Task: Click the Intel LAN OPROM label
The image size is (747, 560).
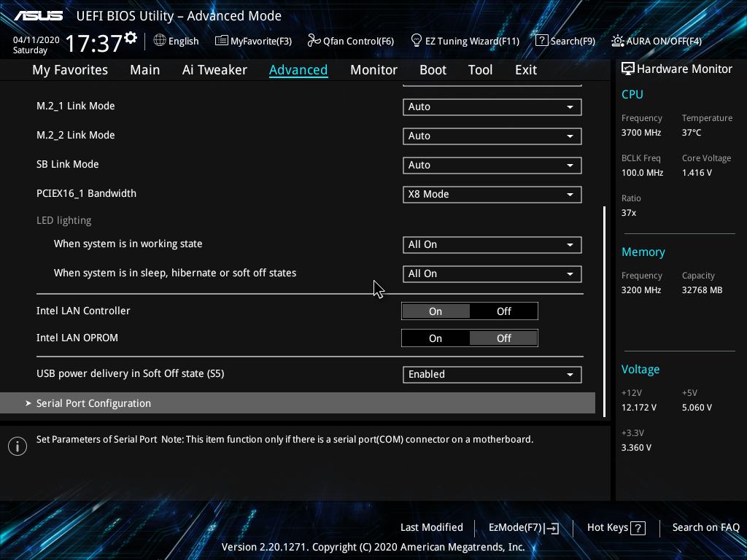Action: pos(77,338)
